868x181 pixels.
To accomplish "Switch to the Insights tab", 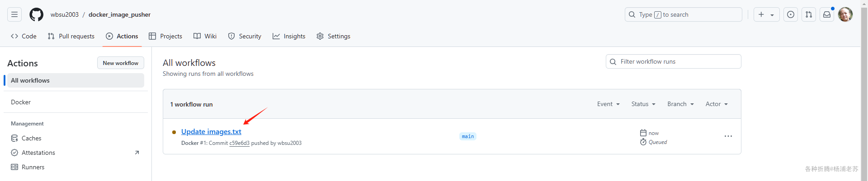I will coord(289,36).
